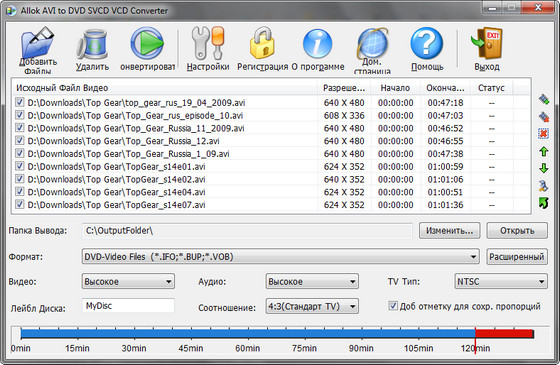Click the Удалить trash bin icon
560x365 pixels.
click(x=92, y=45)
